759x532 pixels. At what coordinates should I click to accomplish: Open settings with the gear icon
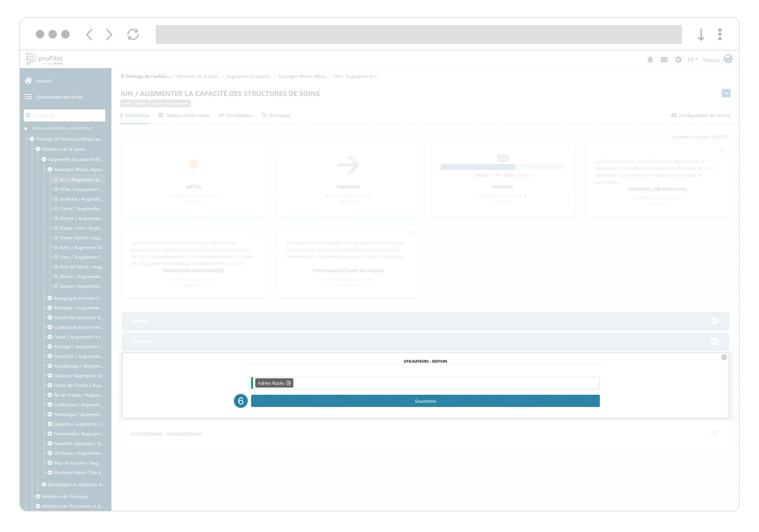click(678, 60)
